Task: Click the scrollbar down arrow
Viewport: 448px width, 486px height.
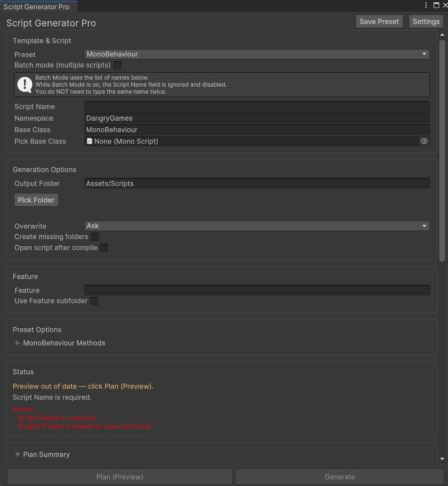Action: tap(442, 458)
